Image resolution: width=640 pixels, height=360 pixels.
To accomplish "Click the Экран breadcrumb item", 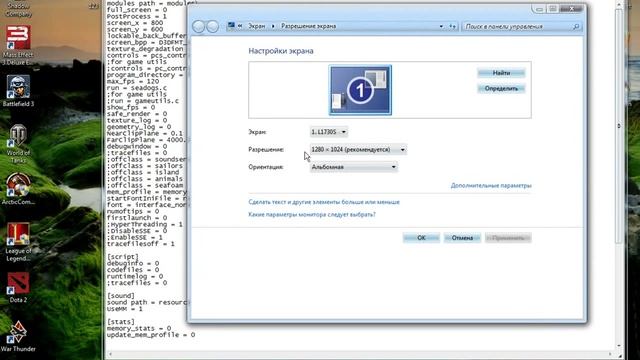I will pos(257,26).
